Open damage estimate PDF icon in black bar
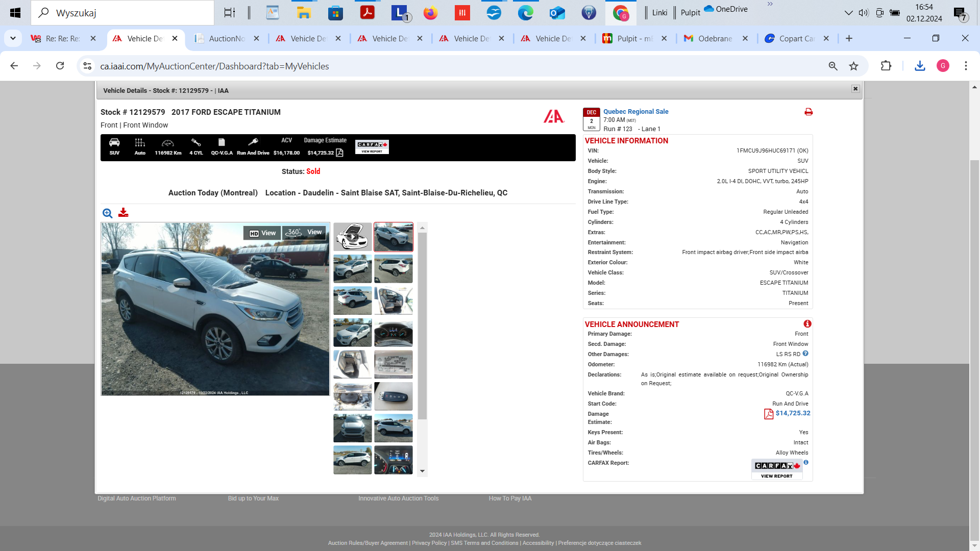The height and width of the screenshot is (551, 980). click(x=340, y=153)
